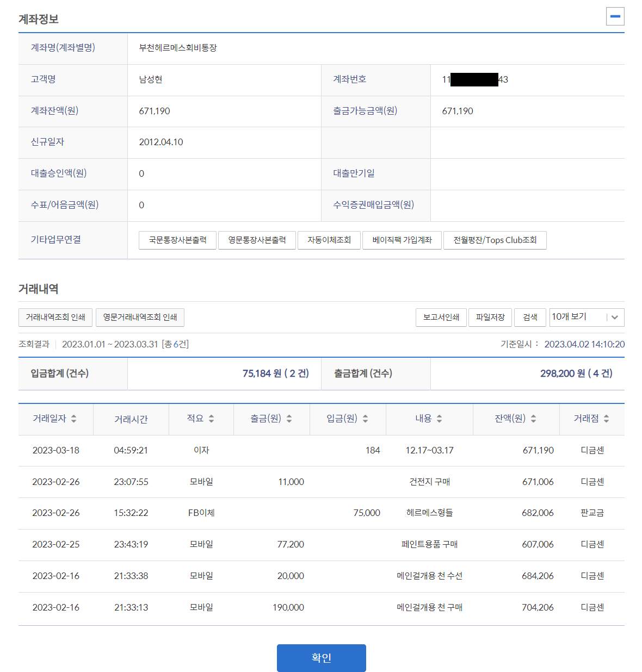Click the 보고서인쇄 button
Image resolution: width=642 pixels, height=672 pixels.
[x=441, y=317]
